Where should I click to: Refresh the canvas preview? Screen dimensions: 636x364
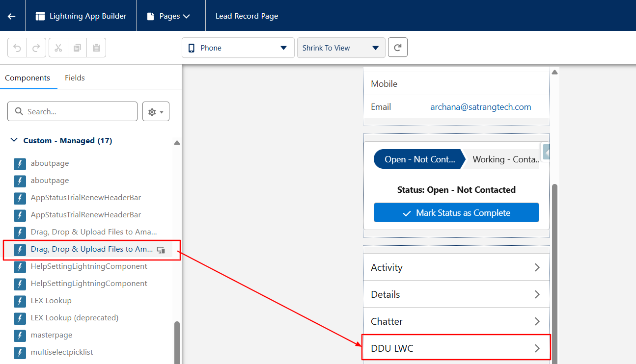[398, 48]
